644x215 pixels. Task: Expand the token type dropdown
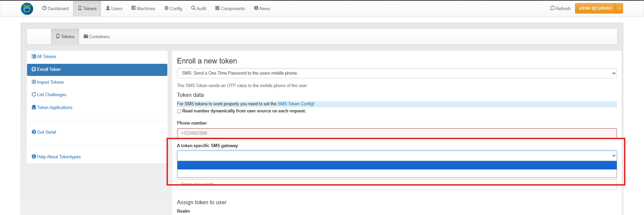[397, 73]
